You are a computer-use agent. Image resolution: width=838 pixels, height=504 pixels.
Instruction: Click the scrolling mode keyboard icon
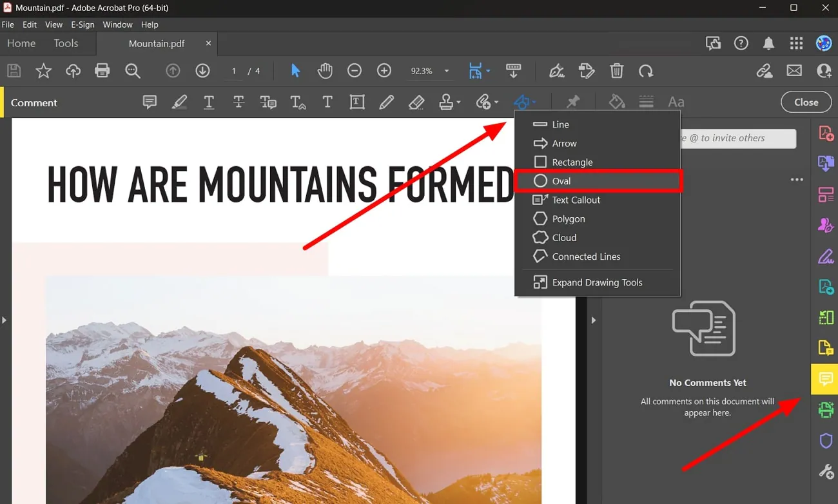point(514,70)
